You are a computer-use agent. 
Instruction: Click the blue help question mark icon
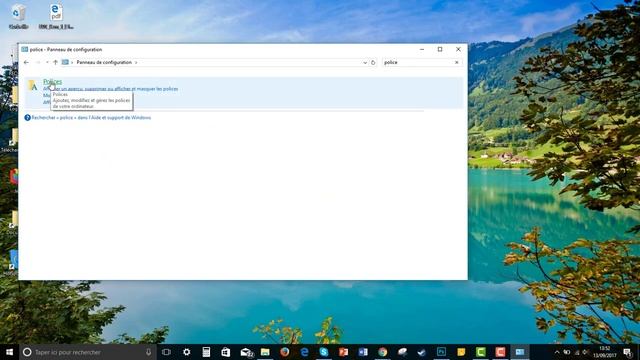click(27, 118)
